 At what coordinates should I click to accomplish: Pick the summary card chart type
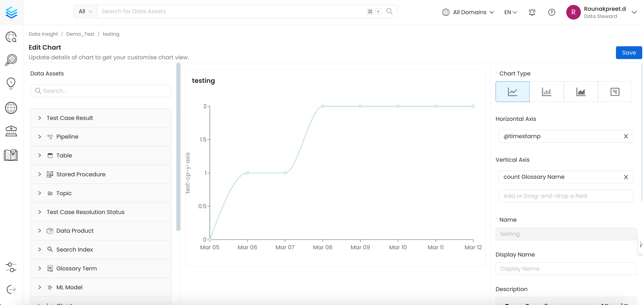coord(615,91)
